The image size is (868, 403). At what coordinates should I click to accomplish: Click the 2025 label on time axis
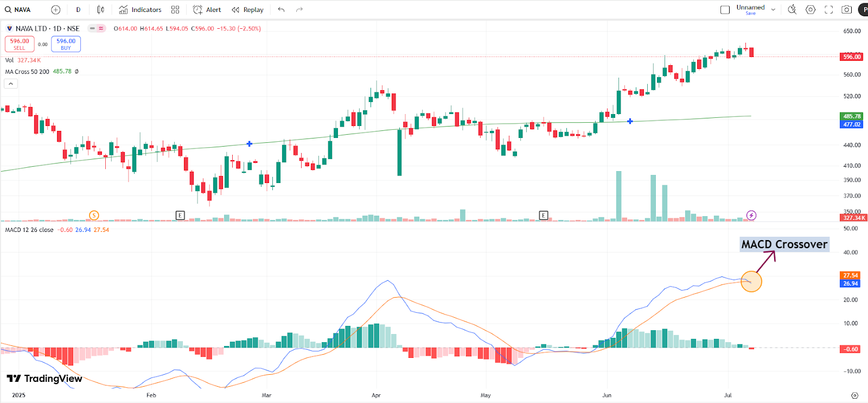tap(18, 395)
